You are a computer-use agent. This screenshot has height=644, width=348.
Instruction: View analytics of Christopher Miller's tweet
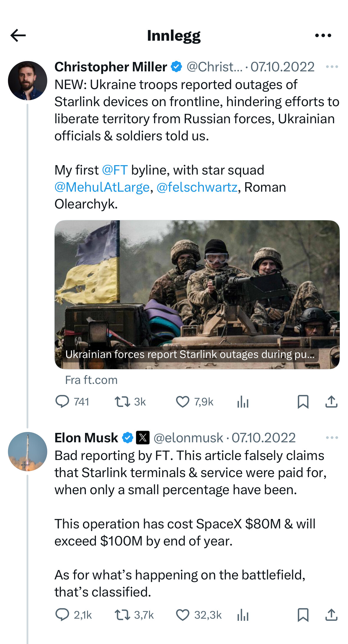(x=243, y=402)
